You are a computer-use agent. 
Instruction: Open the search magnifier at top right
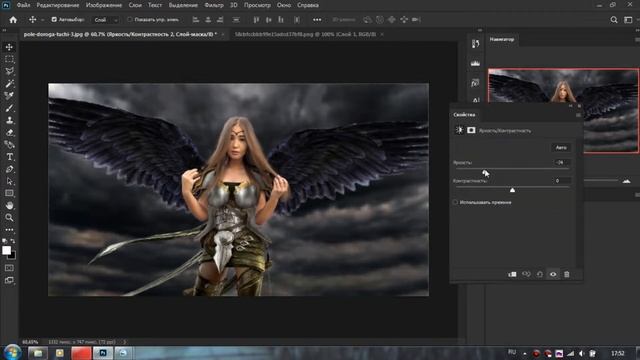click(613, 20)
